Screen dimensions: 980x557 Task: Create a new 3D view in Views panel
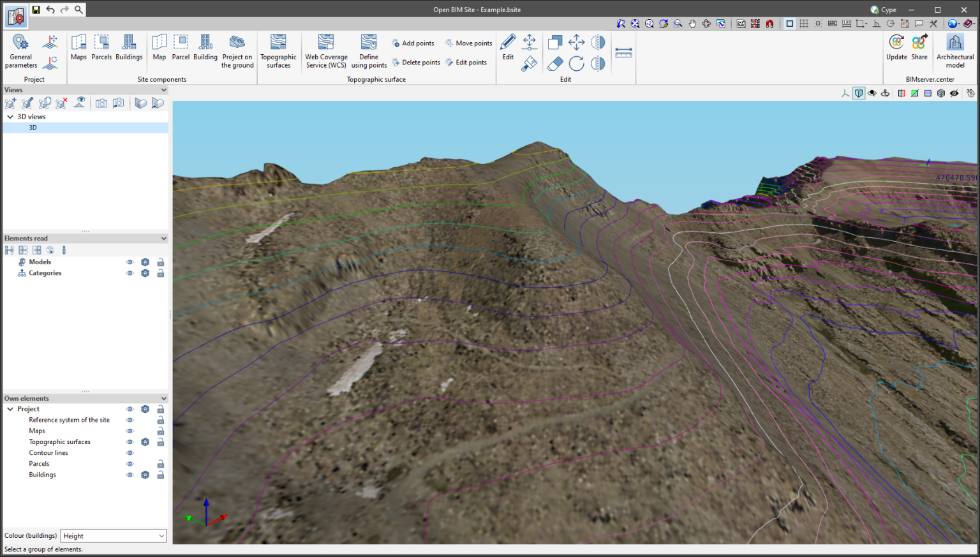pos(10,103)
